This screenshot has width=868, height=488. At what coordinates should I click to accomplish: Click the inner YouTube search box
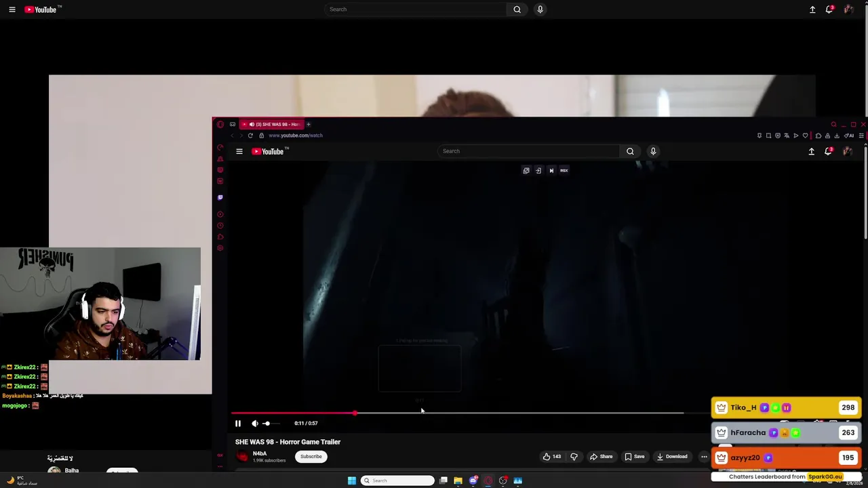pyautogui.click(x=528, y=151)
